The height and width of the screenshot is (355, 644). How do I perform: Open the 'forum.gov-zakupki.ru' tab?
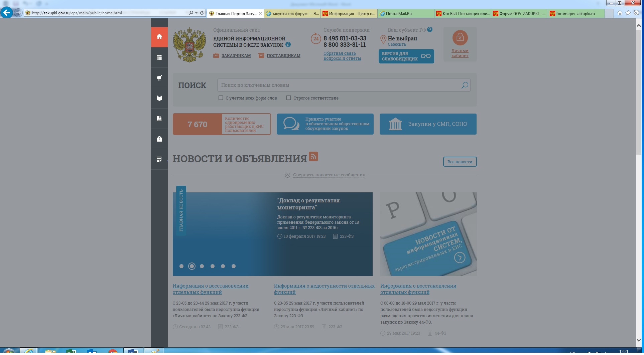coord(575,14)
